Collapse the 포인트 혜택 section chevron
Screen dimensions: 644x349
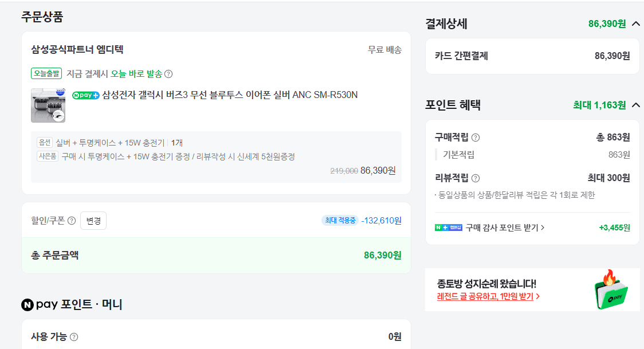(x=635, y=105)
